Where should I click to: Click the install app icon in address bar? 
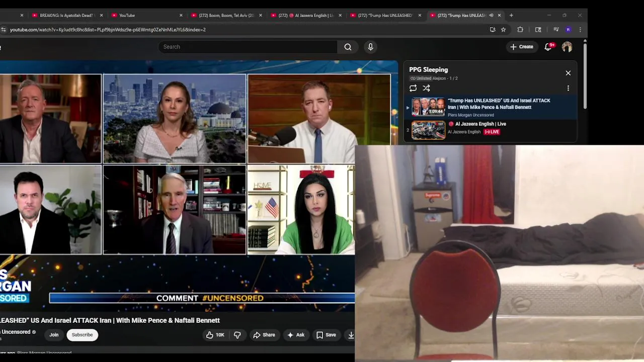tap(493, 30)
